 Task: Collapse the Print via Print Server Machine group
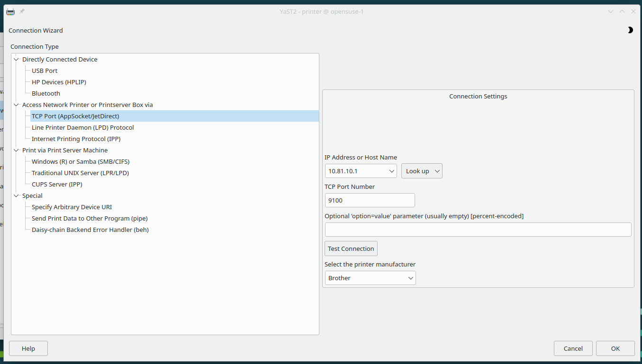point(17,151)
